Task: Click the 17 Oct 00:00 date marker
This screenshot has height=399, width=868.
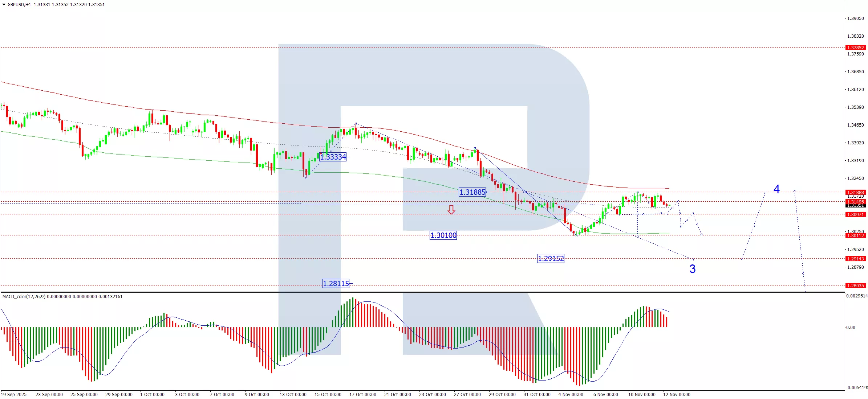Action: tap(362, 395)
